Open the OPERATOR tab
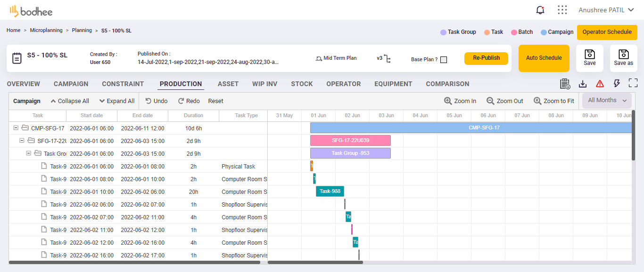Image resolution: width=644 pixels, height=272 pixels. click(344, 84)
